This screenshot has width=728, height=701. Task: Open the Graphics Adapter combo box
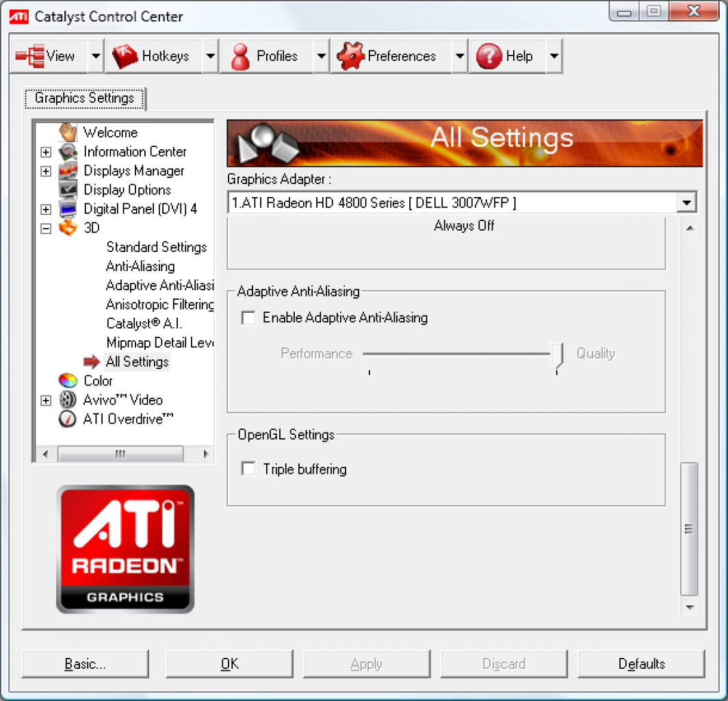click(463, 203)
